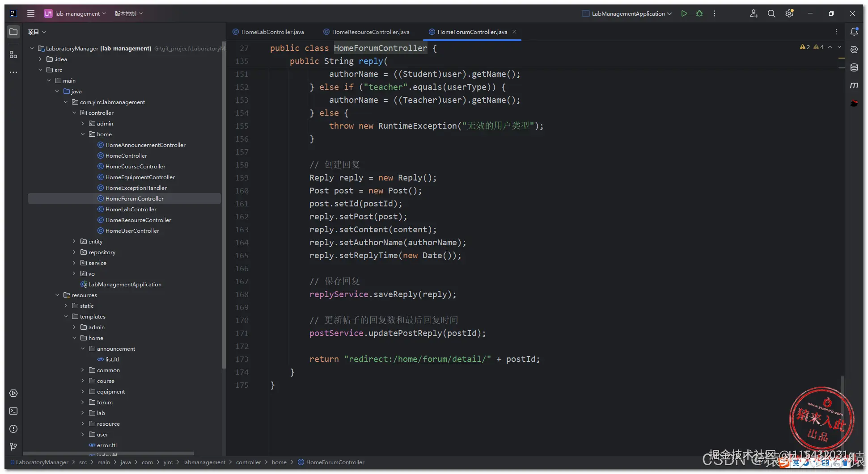Image resolution: width=868 pixels, height=474 pixels.
Task: Click the sticky reply method header line
Action: pyautogui.click(x=339, y=61)
